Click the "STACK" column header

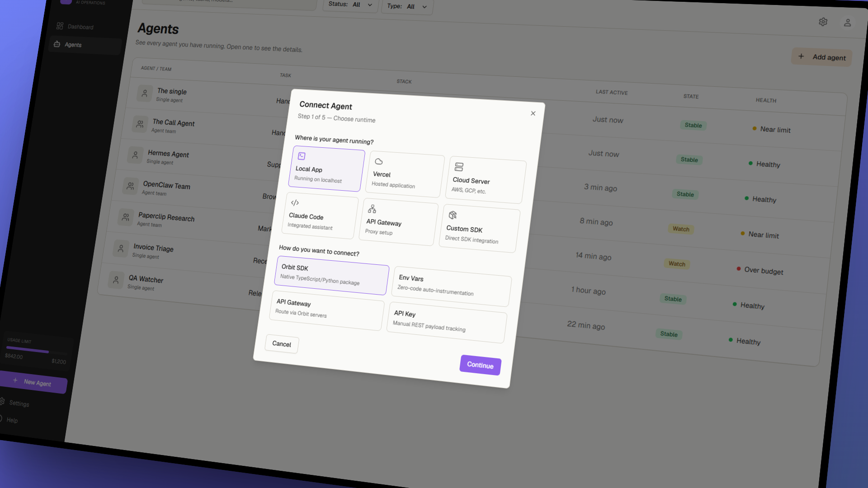pyautogui.click(x=404, y=81)
